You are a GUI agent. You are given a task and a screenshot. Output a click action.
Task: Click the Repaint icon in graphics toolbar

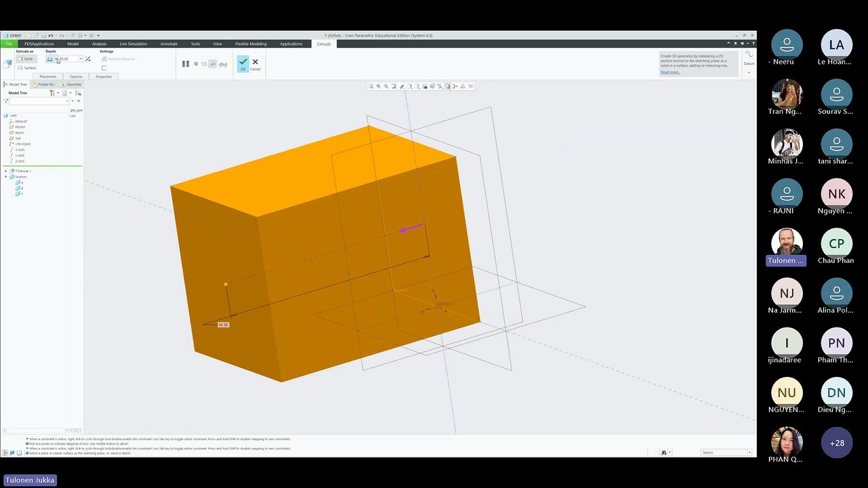[394, 86]
